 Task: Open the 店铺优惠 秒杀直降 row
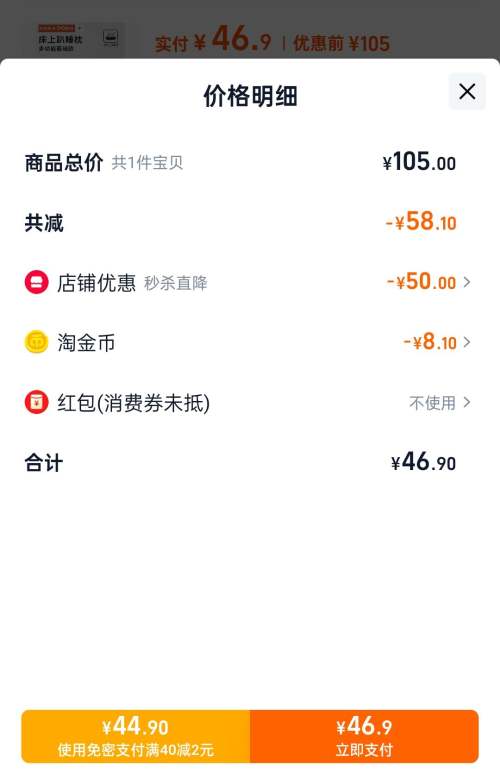(248, 282)
